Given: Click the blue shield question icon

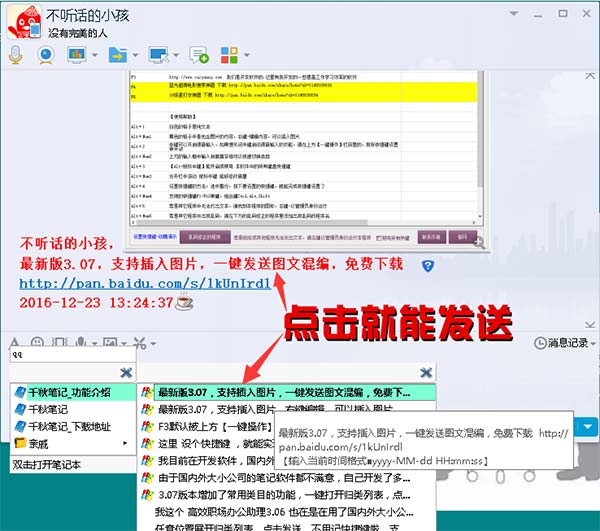Looking at the screenshot, I should 428,266.
